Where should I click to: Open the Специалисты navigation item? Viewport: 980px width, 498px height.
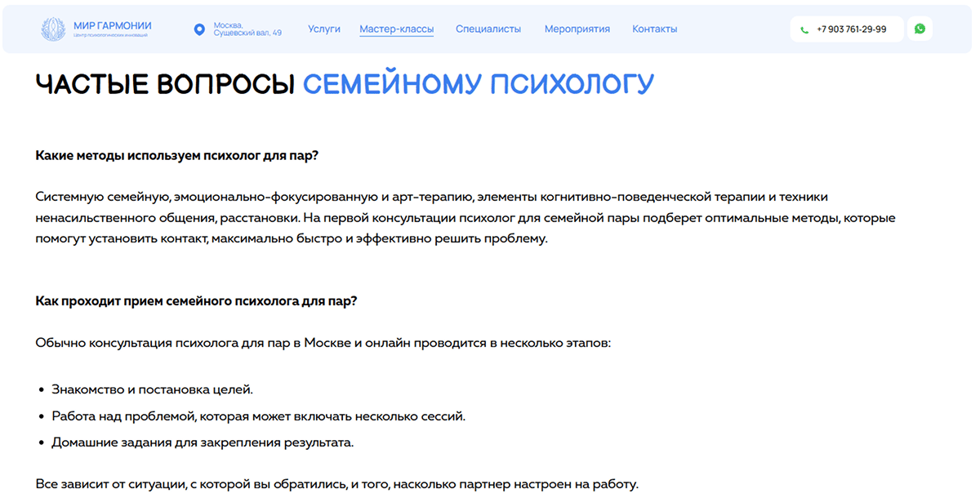pyautogui.click(x=488, y=28)
